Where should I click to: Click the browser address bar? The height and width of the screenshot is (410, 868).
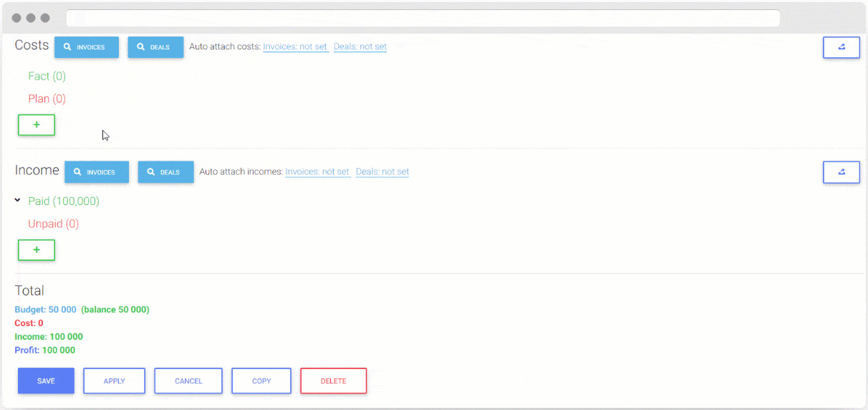click(423, 18)
